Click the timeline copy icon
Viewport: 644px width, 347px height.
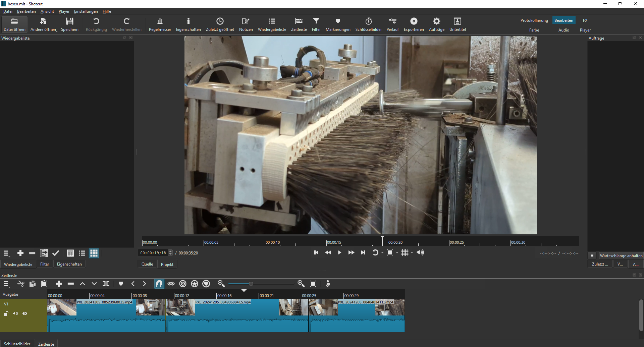[33, 284]
